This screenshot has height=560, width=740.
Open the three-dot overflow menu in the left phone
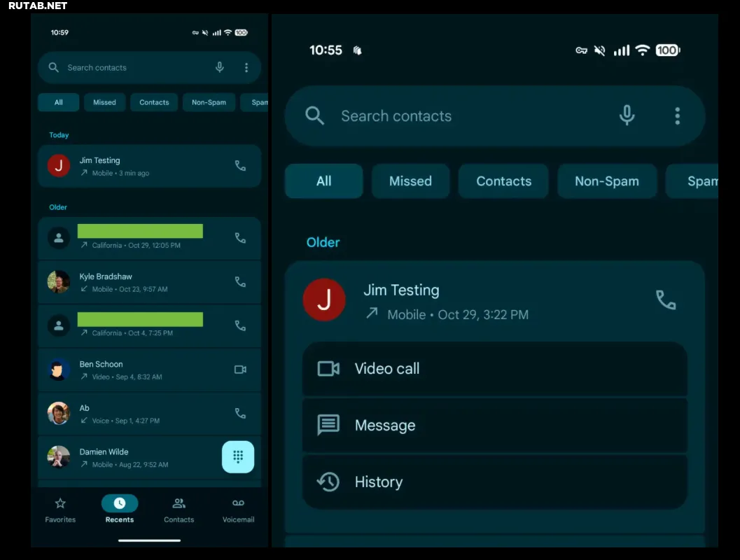pos(246,67)
